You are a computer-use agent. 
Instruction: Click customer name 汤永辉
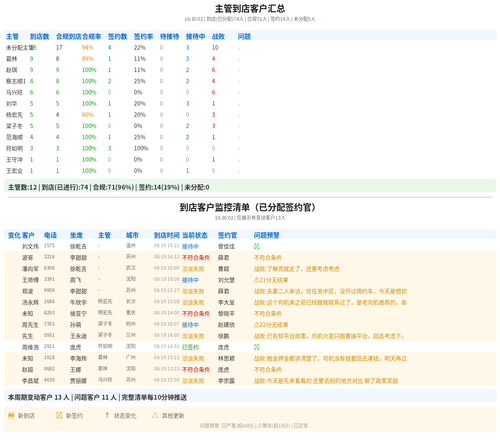point(30,303)
